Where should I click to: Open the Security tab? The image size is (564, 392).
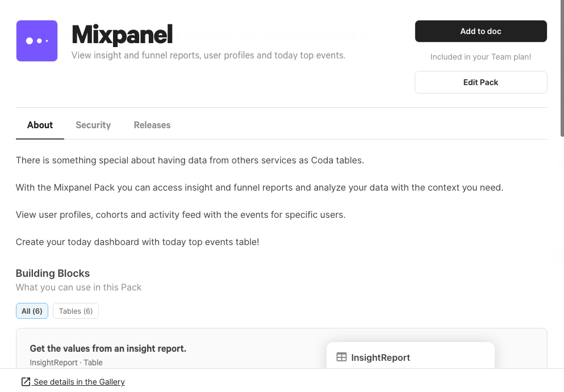93,125
